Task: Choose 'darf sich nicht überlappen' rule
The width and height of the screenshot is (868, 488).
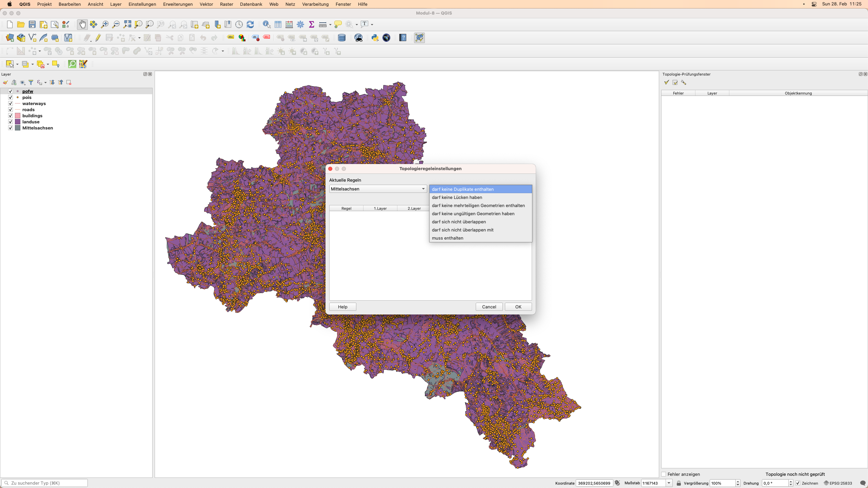Action: pos(480,222)
